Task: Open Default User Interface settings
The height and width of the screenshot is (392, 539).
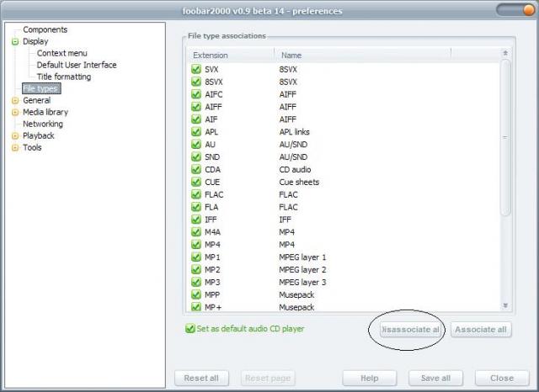Action: 77,65
